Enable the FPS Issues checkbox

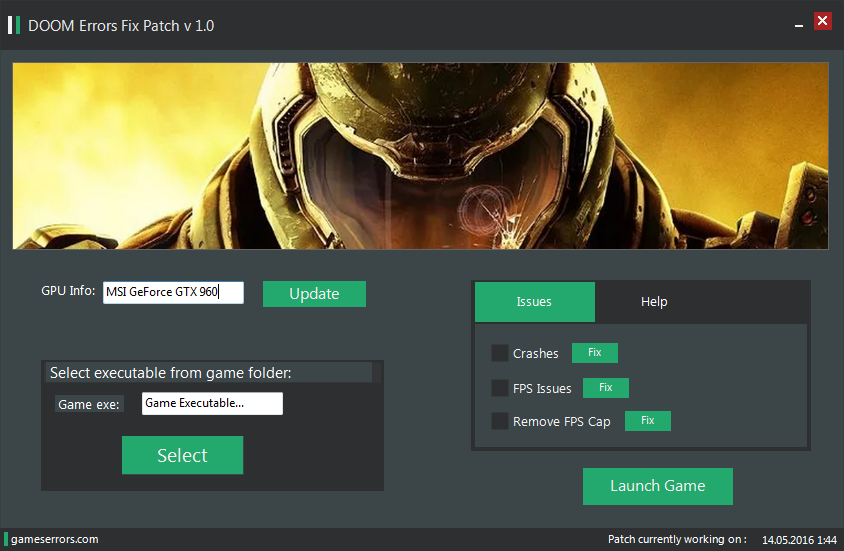coord(500,388)
